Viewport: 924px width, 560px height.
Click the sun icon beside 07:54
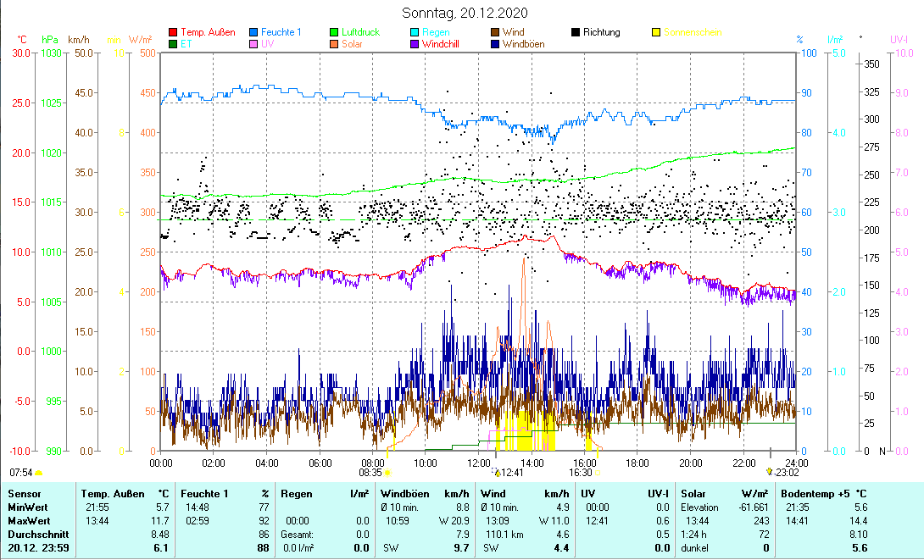pyautogui.click(x=38, y=472)
